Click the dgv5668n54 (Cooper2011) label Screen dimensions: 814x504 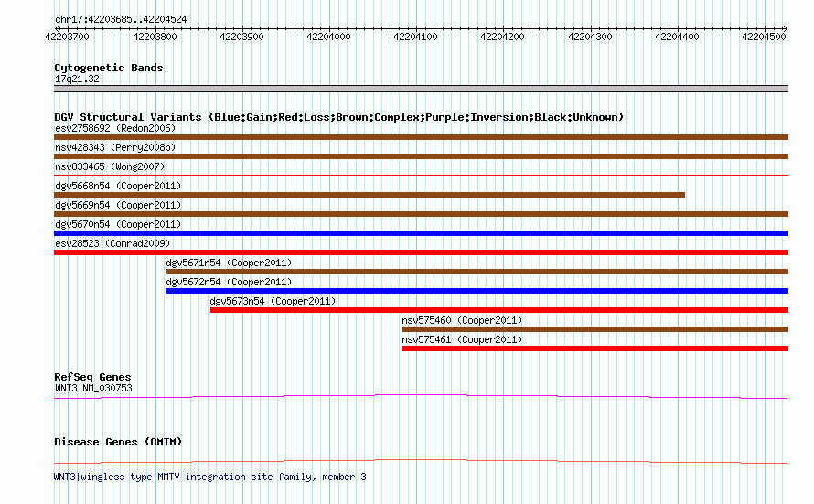point(118,186)
